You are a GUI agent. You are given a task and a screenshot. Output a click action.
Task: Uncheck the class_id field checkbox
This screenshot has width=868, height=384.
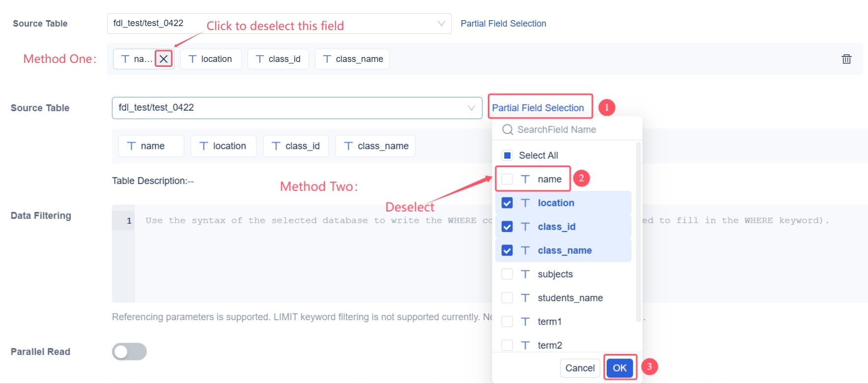[x=507, y=227]
